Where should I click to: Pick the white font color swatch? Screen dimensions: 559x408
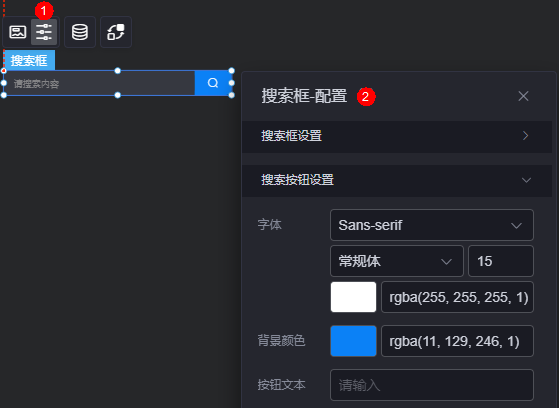[353, 297]
